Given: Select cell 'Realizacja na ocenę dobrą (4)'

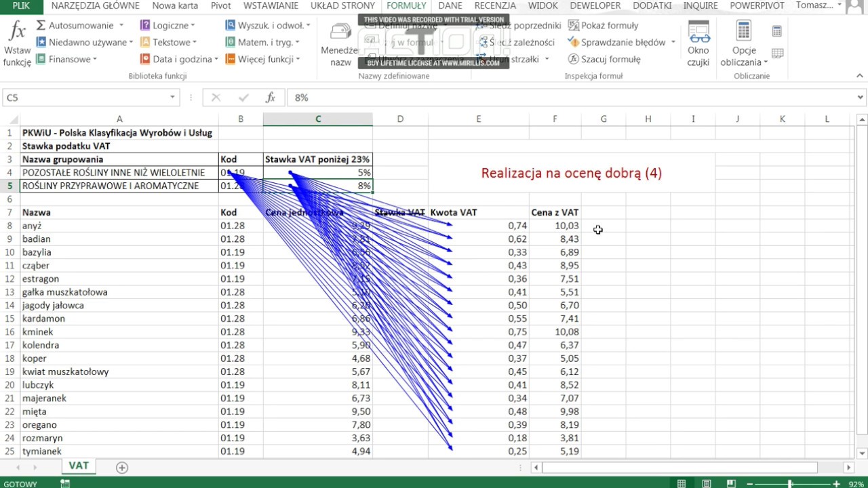Looking at the screenshot, I should pyautogui.click(x=572, y=173).
